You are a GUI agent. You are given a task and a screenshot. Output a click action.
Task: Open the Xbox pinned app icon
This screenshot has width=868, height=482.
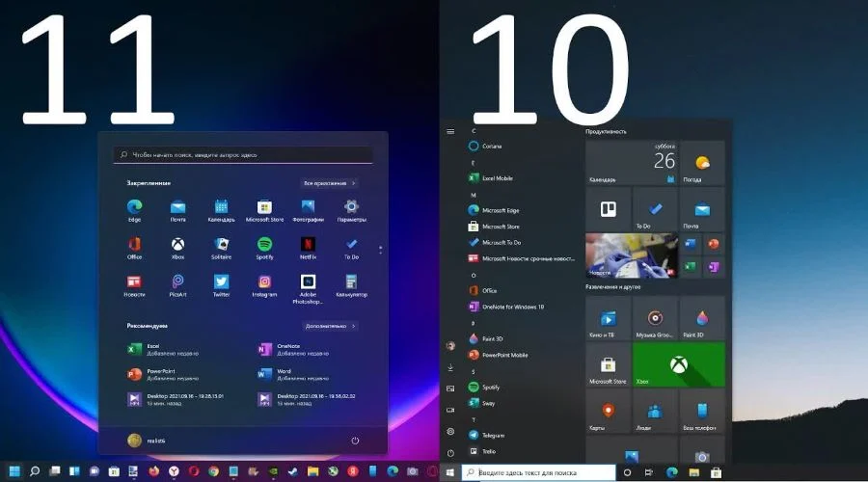click(177, 249)
